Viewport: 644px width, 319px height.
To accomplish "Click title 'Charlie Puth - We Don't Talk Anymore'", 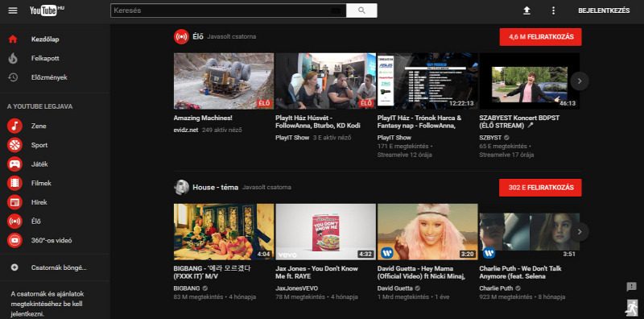I will click(x=520, y=272).
